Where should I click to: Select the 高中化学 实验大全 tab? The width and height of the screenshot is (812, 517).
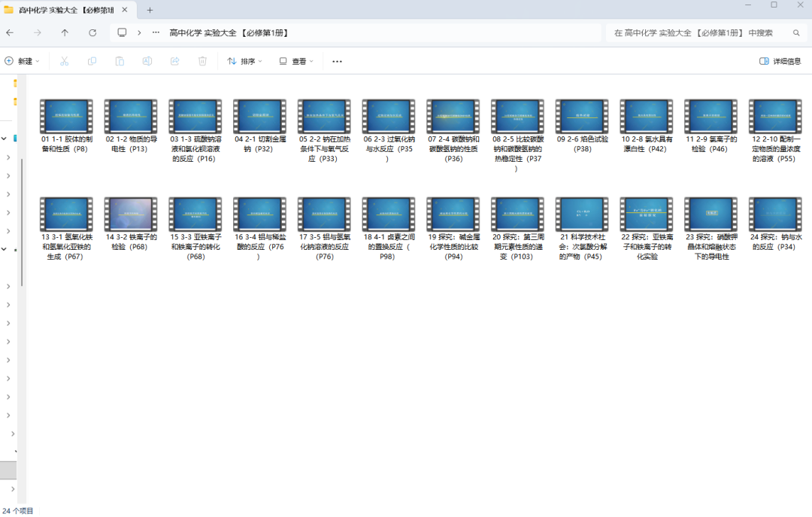coord(64,10)
